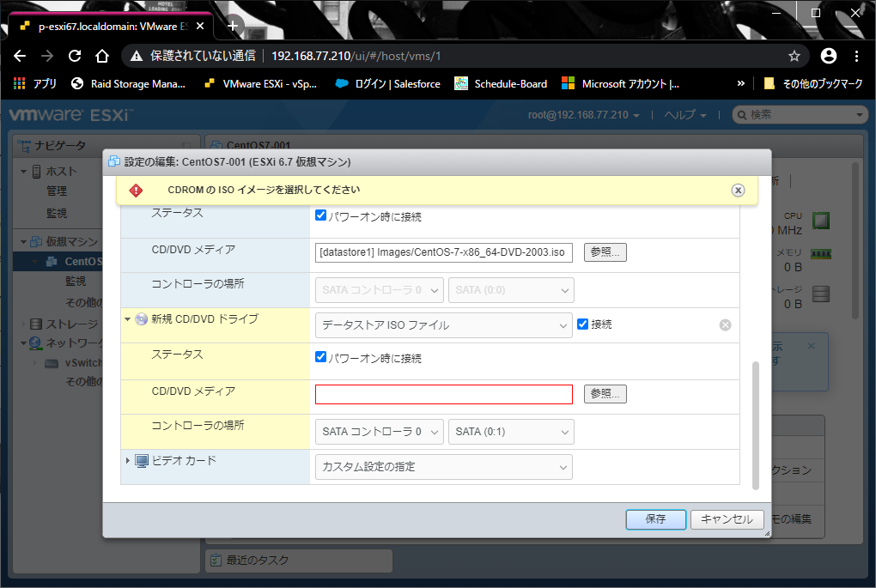Click the storage disk icon
Viewport: 876px width, 588px height.
821,294
